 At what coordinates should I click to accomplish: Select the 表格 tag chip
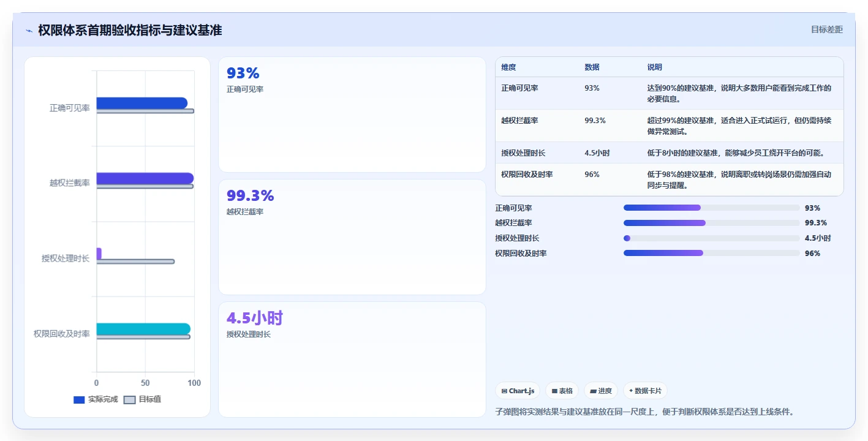pyautogui.click(x=562, y=391)
